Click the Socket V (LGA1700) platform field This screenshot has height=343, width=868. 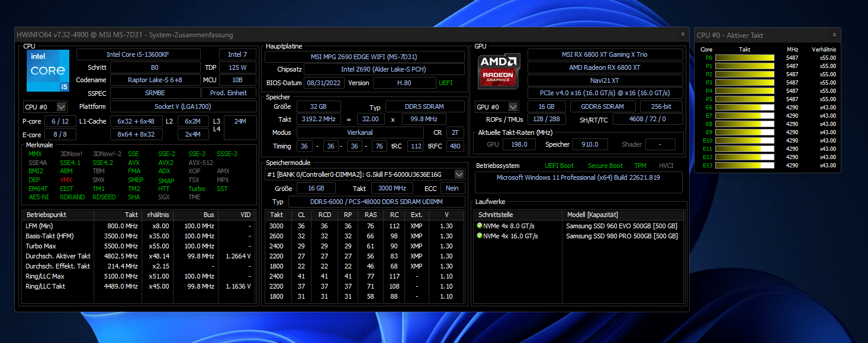(x=184, y=106)
